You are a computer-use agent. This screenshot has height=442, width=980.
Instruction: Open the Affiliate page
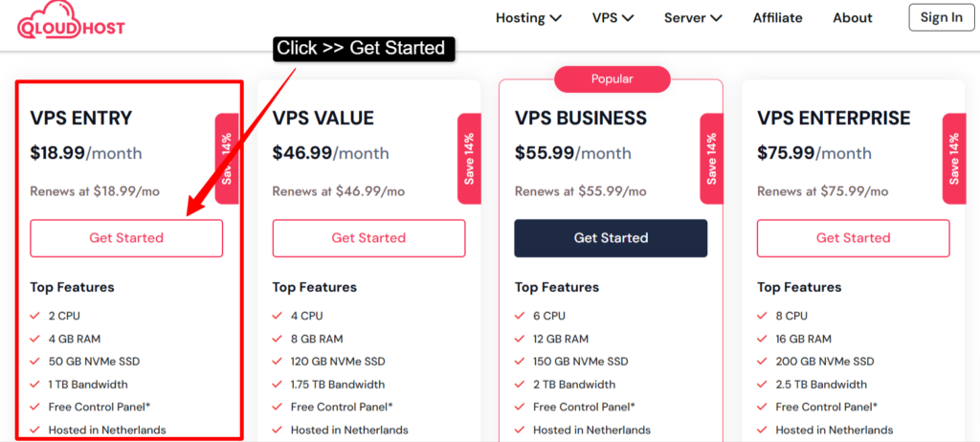(x=777, y=18)
